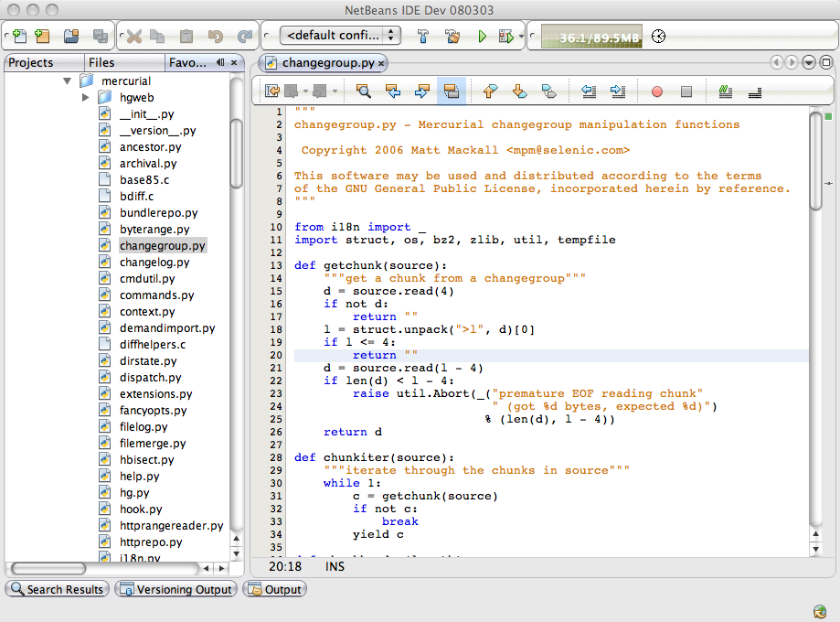
Task: Click the Build Main Project hammer icon
Action: 423,37
